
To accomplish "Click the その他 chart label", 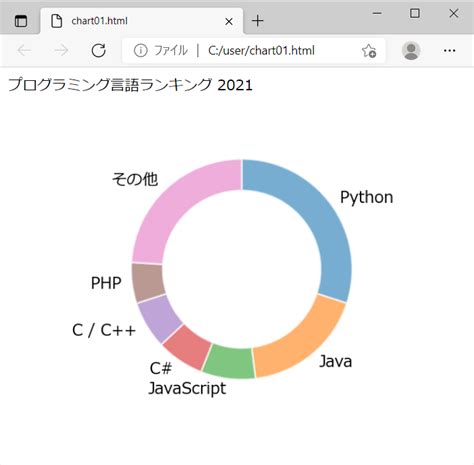I will point(135,179).
